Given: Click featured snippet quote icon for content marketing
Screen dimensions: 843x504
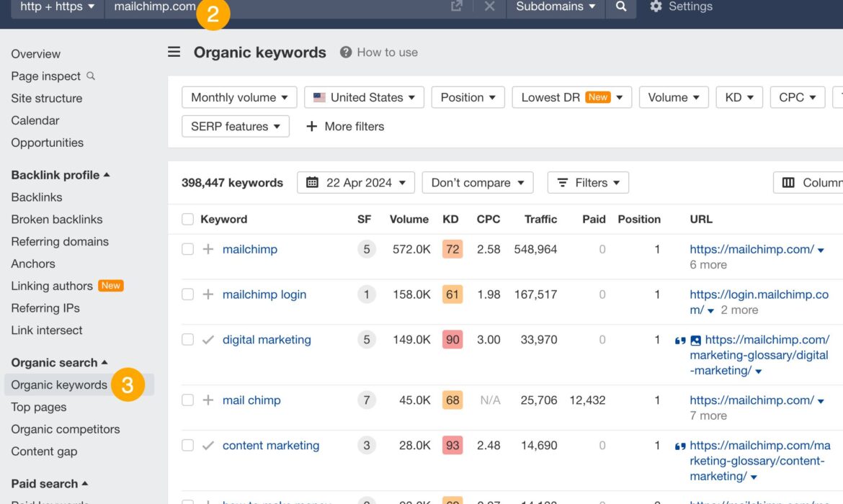Looking at the screenshot, I should [x=680, y=446].
